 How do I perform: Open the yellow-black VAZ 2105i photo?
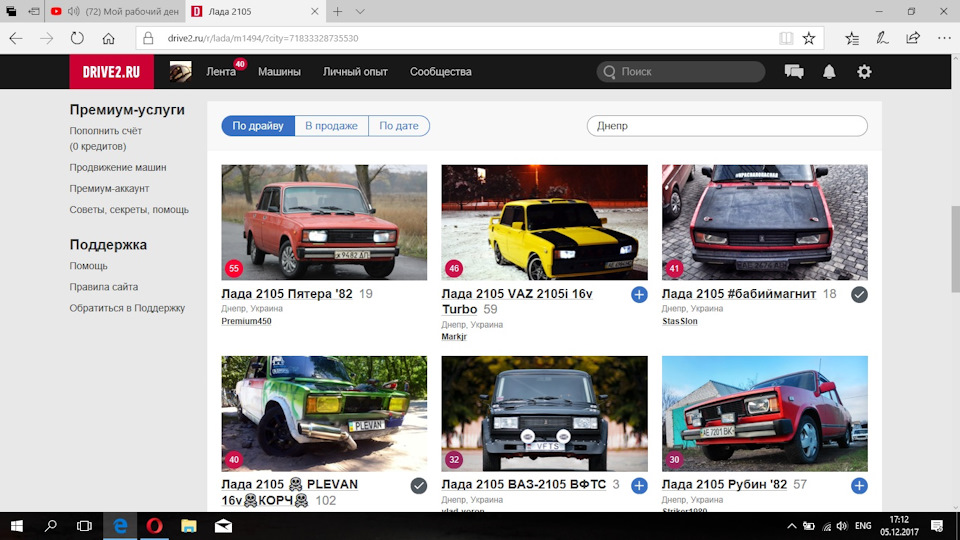pos(544,222)
